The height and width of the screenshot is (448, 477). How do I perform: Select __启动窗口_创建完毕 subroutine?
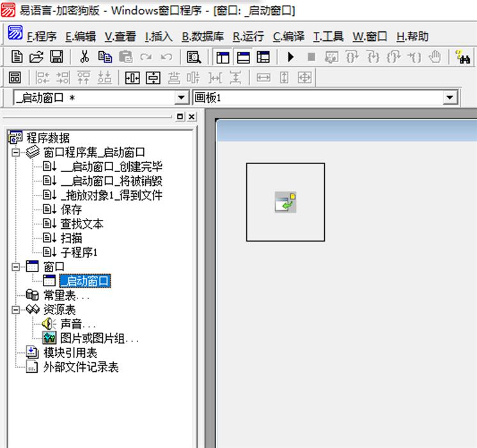(111, 166)
